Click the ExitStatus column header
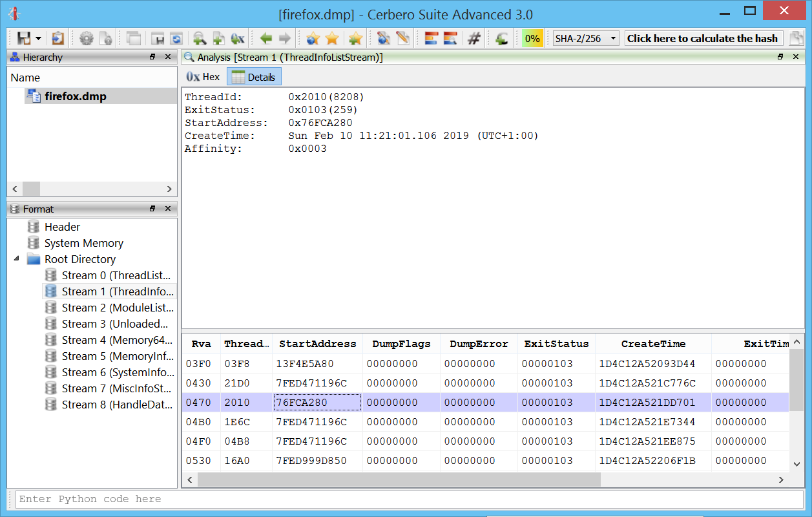The height and width of the screenshot is (517, 812). (556, 344)
